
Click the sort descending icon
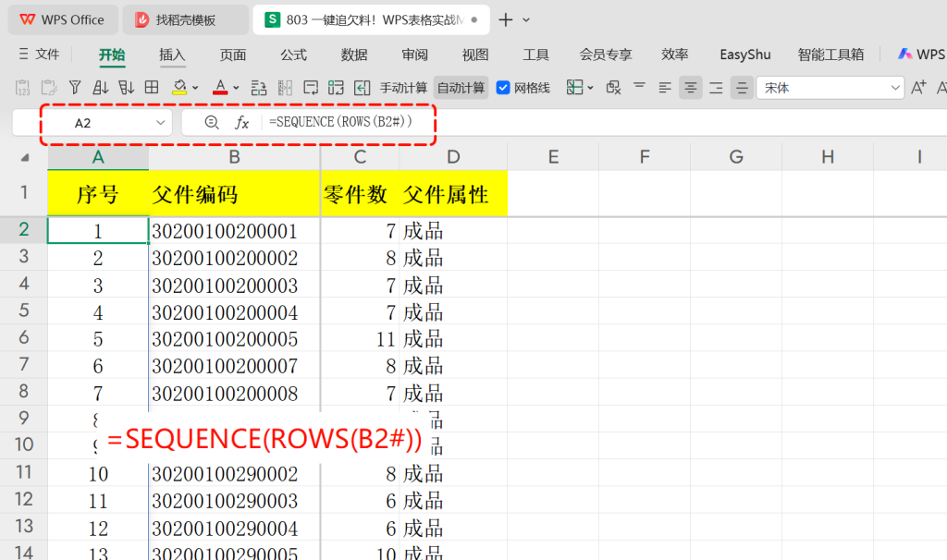[x=126, y=88]
